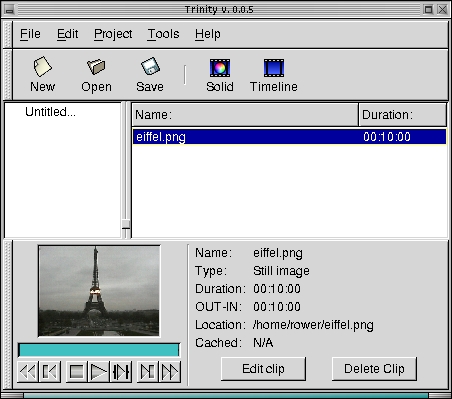Jump to clip end marker button
The image size is (452, 399).
148,372
